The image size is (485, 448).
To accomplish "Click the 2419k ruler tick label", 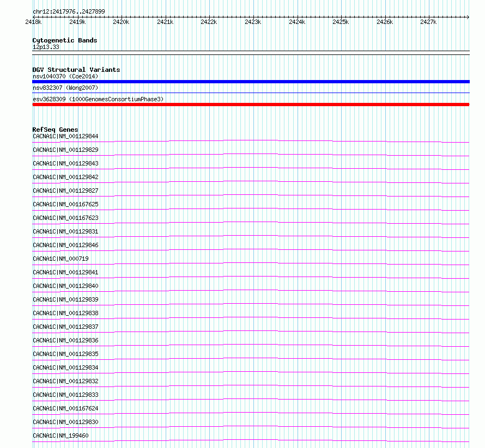I will tap(77, 22).
